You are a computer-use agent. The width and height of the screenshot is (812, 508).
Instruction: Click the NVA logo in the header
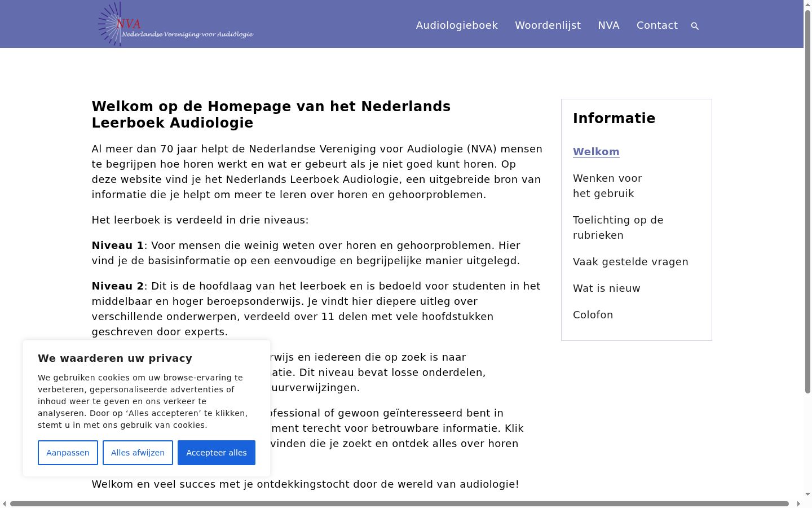click(x=176, y=24)
